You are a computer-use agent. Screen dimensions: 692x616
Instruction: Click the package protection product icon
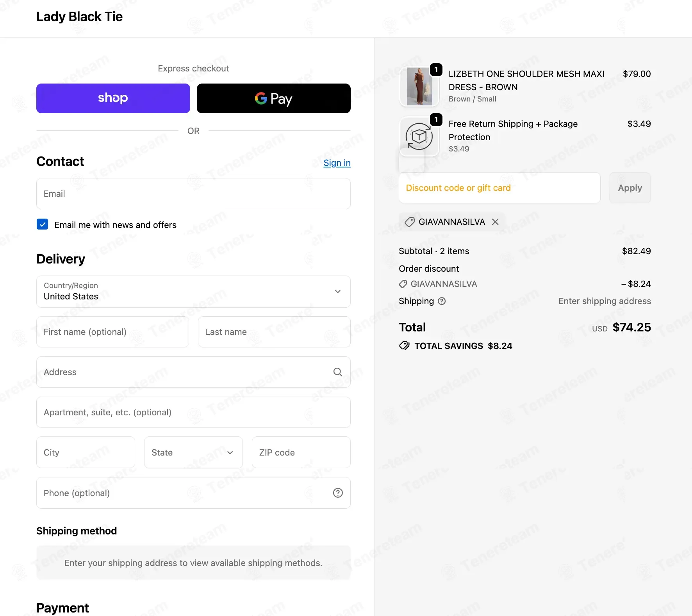point(419,137)
